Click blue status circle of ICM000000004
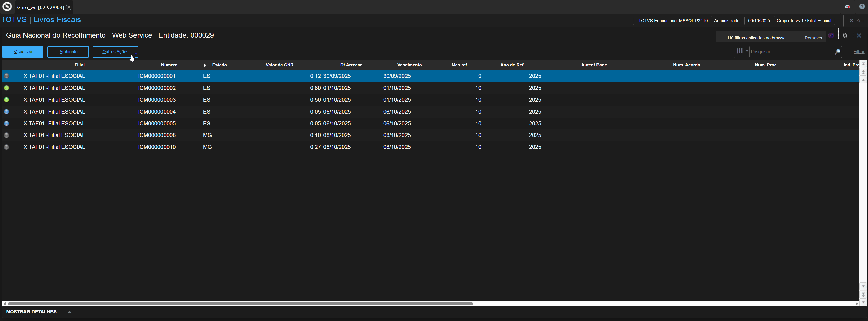The image size is (868, 321). coord(6,112)
